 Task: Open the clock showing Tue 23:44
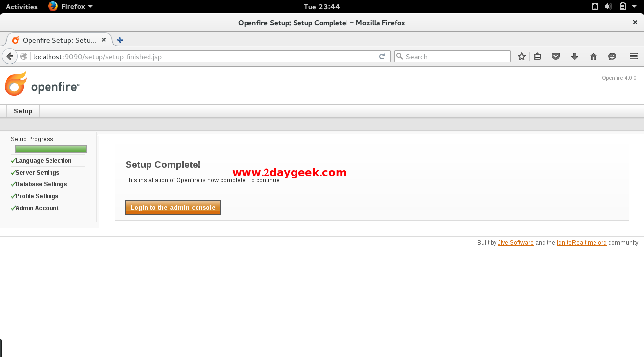tap(322, 7)
